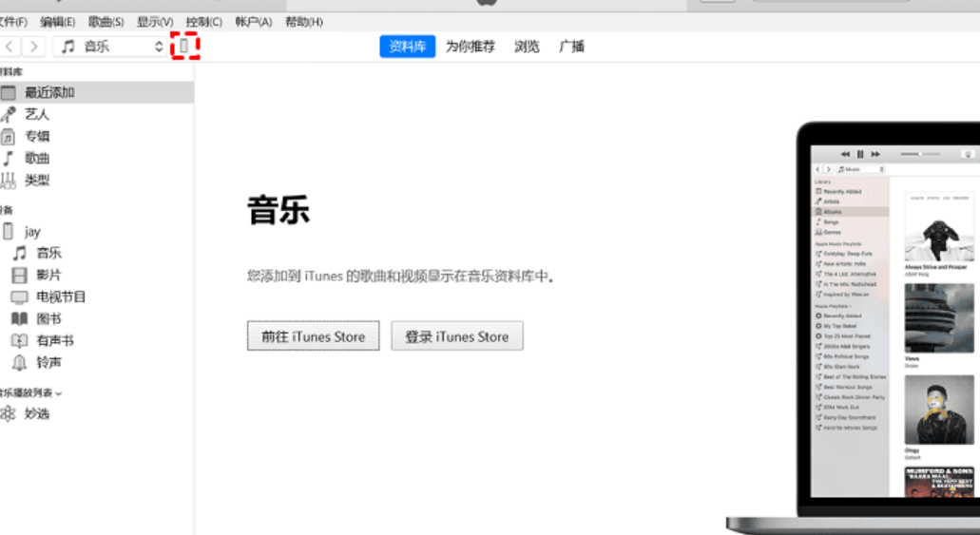Click the book icon next to 图书
980x535 pixels.
20,319
